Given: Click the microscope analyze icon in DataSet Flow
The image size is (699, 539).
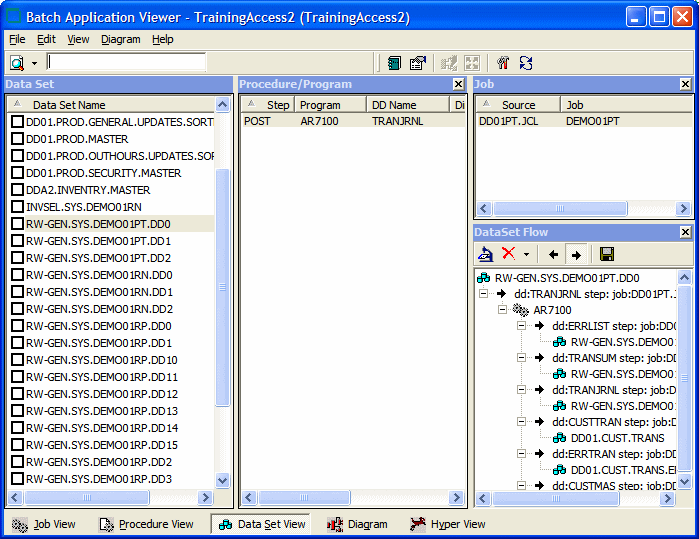Looking at the screenshot, I should [x=485, y=255].
